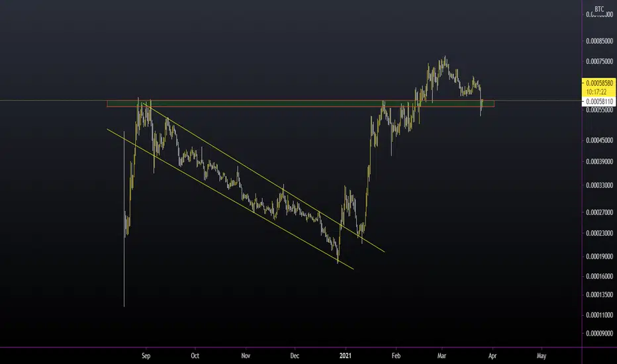This screenshot has height=364, width=617.
Task: Select the green support zone rectangle drawing
Action: coord(301,104)
